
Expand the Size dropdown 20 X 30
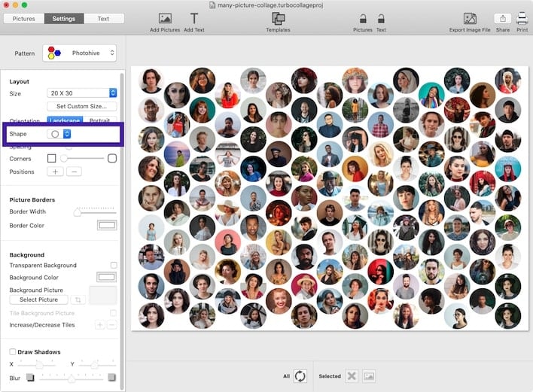click(x=82, y=93)
